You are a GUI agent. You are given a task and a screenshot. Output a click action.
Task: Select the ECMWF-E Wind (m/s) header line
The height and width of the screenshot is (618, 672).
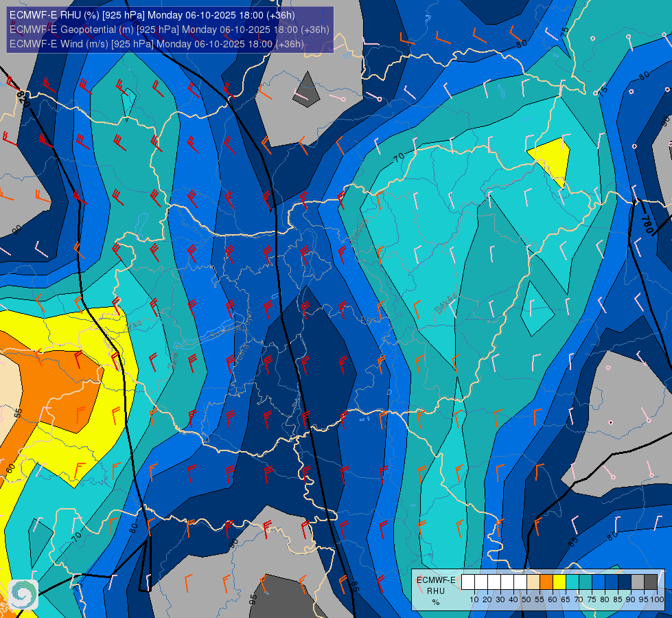tap(157, 44)
